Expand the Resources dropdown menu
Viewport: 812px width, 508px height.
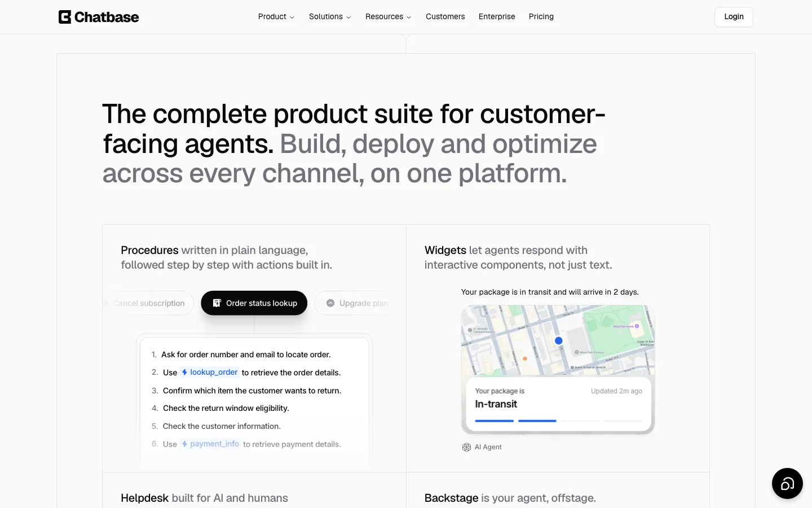tap(389, 17)
